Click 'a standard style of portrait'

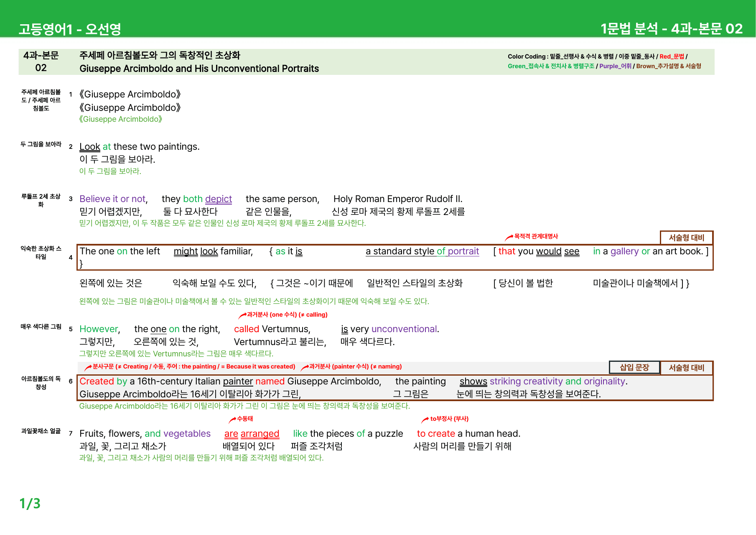click(422, 251)
